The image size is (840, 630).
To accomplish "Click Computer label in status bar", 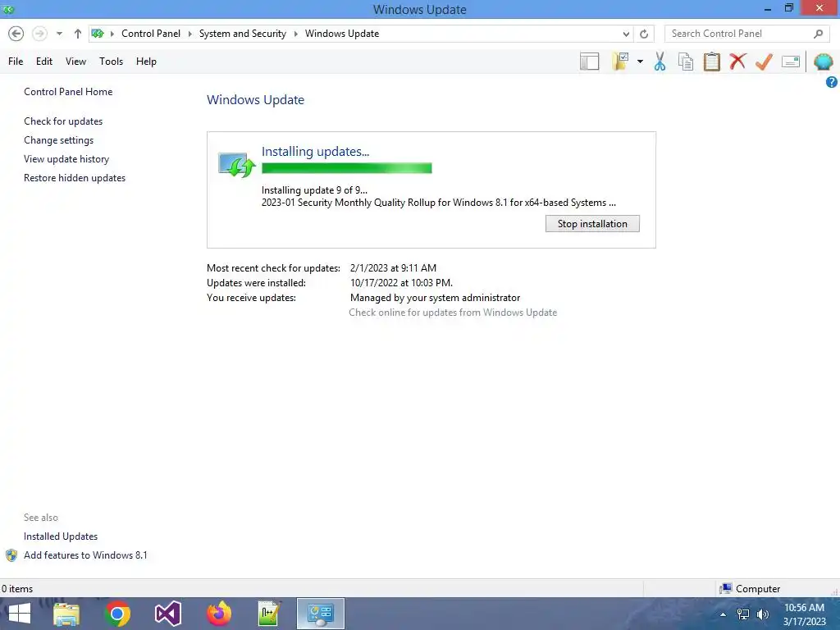I will pyautogui.click(x=757, y=589).
